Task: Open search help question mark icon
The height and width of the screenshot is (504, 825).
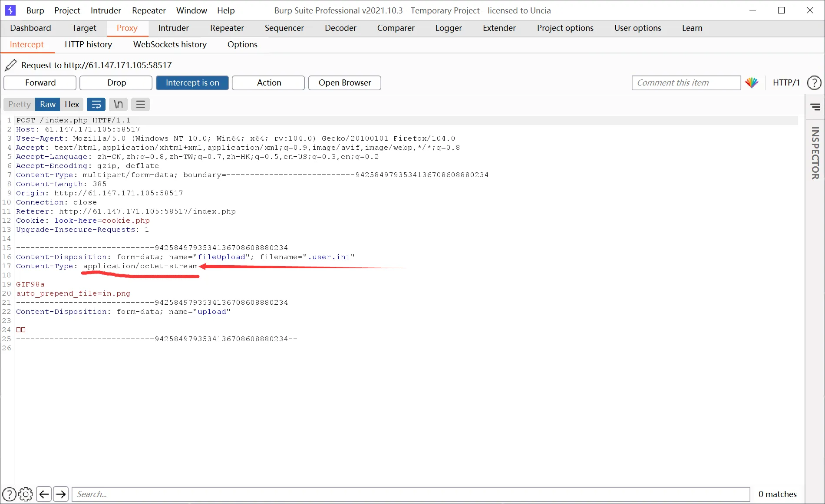Action: coord(10,494)
